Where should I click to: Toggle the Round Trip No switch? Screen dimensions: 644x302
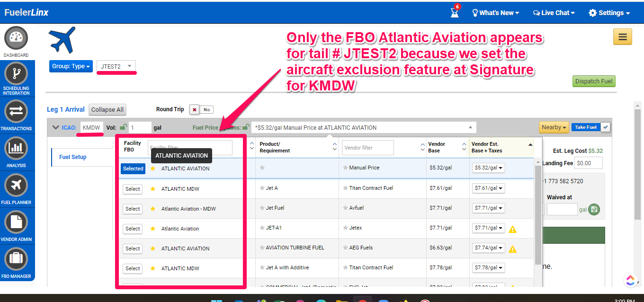click(201, 109)
